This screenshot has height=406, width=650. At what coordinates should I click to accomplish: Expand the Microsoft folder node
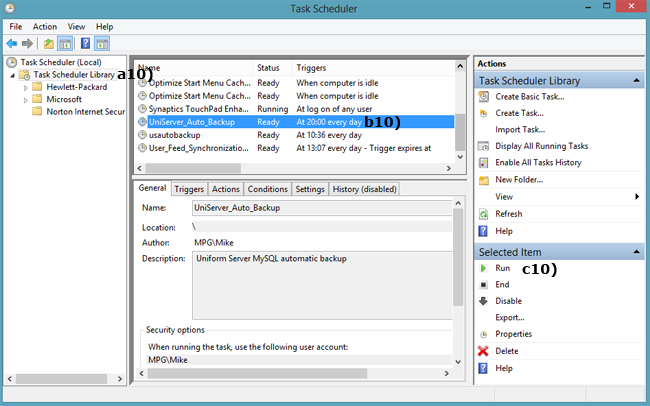[26, 100]
